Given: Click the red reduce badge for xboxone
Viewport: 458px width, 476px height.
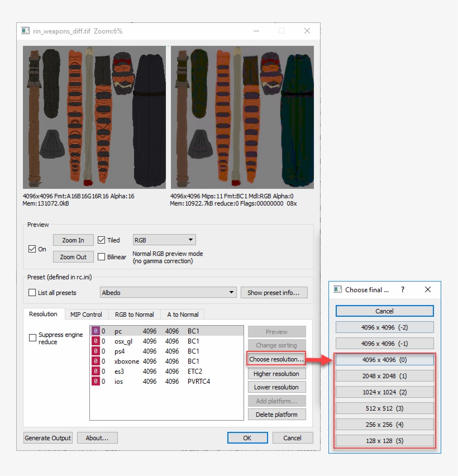Looking at the screenshot, I should (x=95, y=361).
